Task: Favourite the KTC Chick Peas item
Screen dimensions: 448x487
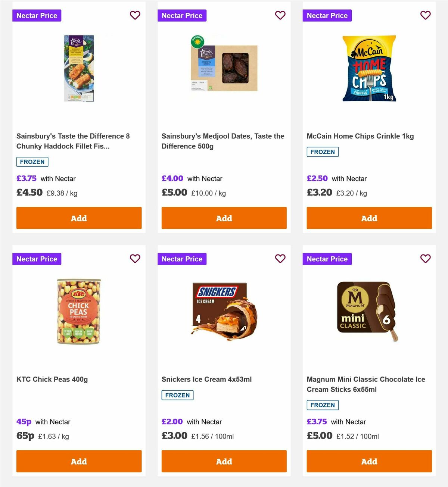Action: coord(135,259)
